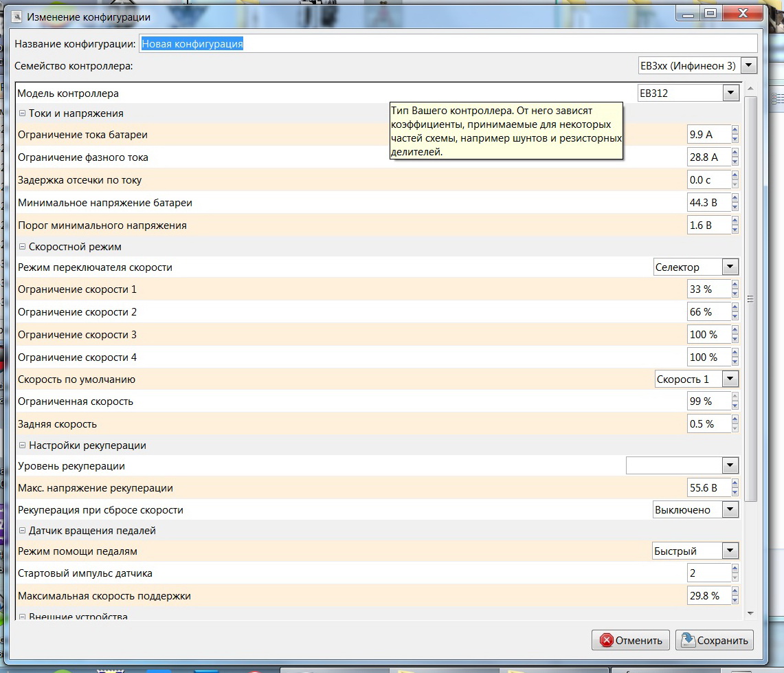The width and height of the screenshot is (784, 673).
Task: Decrease Ограничение фазного тока with down arrow
Action: click(x=735, y=162)
